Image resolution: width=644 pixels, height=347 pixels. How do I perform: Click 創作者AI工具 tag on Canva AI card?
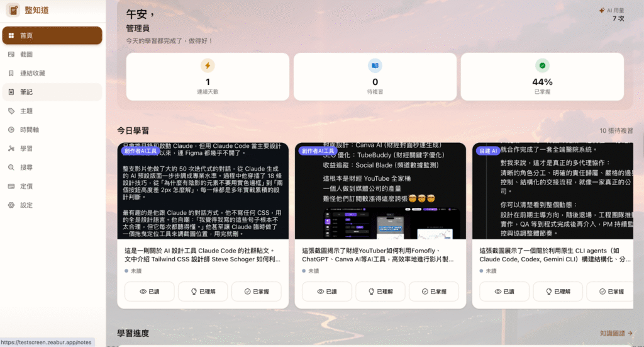pyautogui.click(x=318, y=151)
